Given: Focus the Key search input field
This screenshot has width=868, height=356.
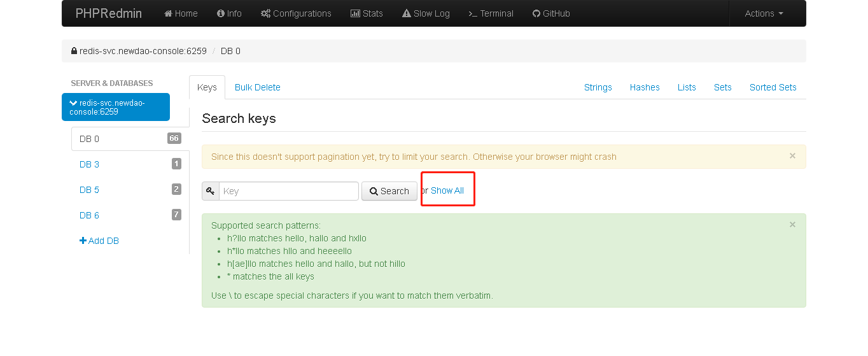Looking at the screenshot, I should (x=288, y=191).
